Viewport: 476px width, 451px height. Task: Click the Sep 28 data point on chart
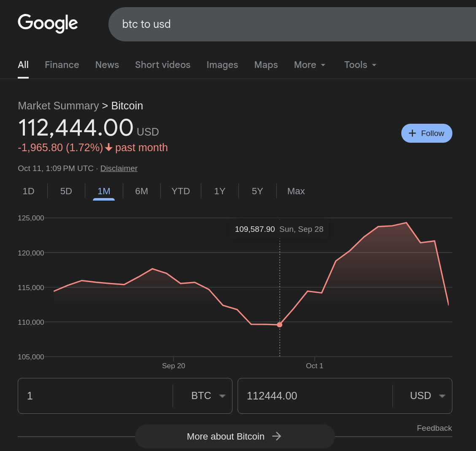coord(280,325)
